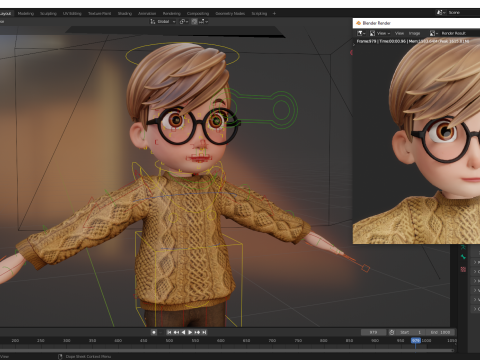Open the first Sculpting workspace tab
The height and width of the screenshot is (360, 480).
click(48, 13)
